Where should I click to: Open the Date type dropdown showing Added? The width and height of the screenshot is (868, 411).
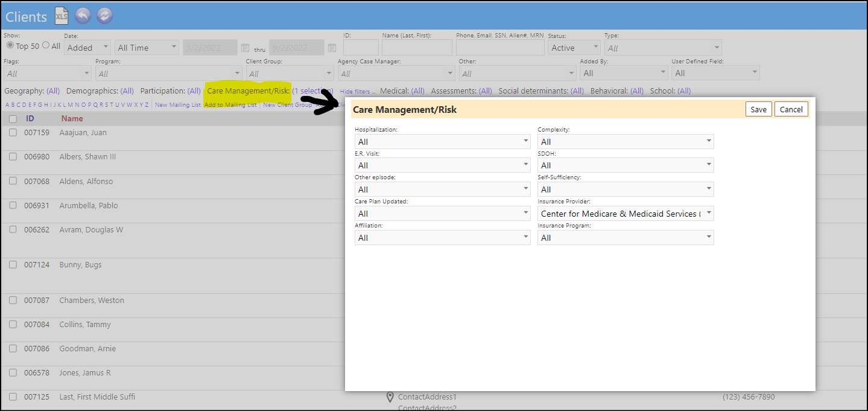87,48
